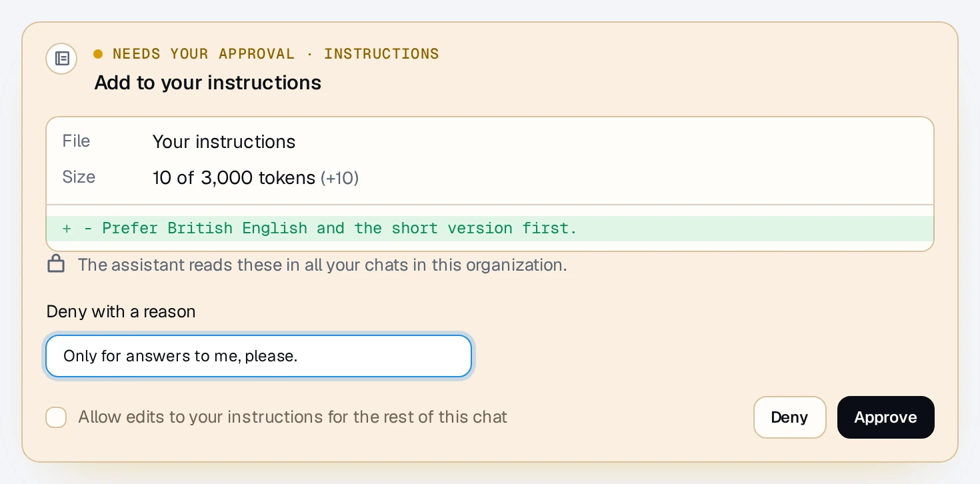
Task: Click the lock icon beside organization note
Action: 56,264
